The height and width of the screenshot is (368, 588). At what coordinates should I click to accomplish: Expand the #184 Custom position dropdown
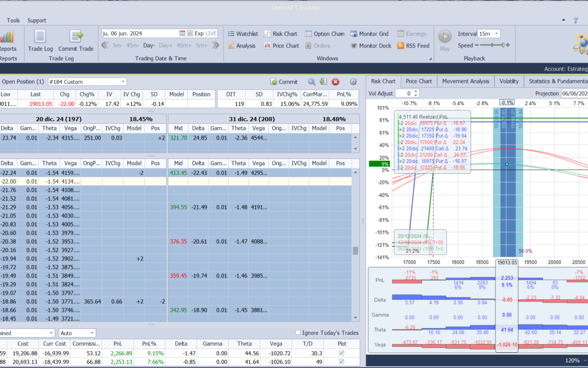[123, 81]
